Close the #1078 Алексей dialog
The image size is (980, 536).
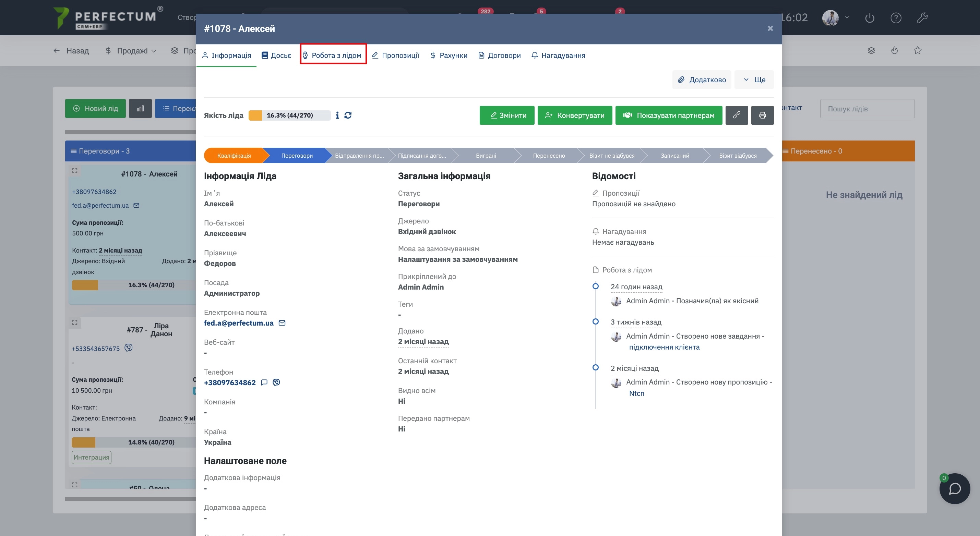pos(770,28)
